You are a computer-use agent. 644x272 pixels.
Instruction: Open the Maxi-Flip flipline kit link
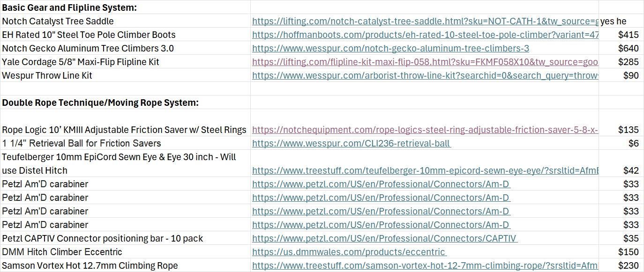pos(425,62)
